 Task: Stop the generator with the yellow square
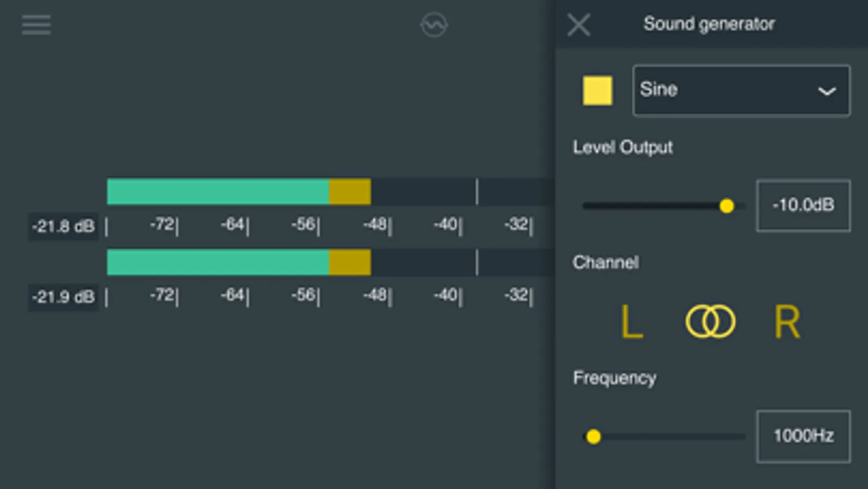coord(597,90)
